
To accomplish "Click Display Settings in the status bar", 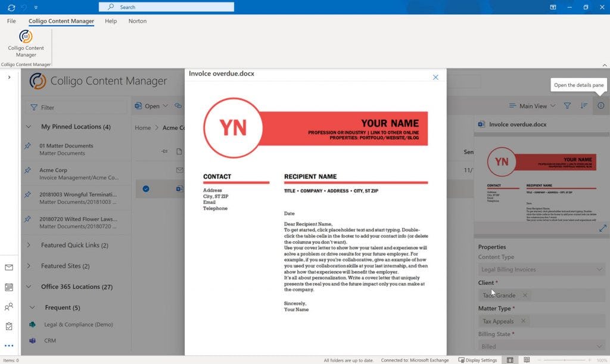I will [478, 360].
